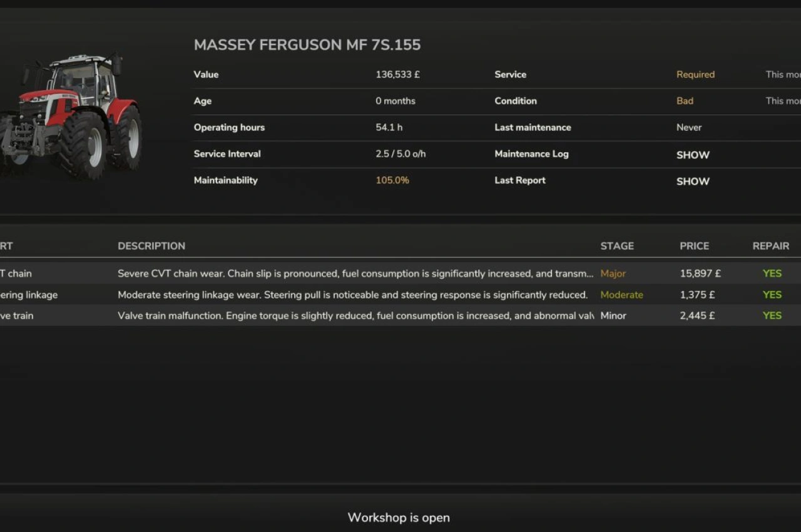Click the Massey Ferguson tractor thumbnail
This screenshot has height=532, width=801.
[x=72, y=116]
